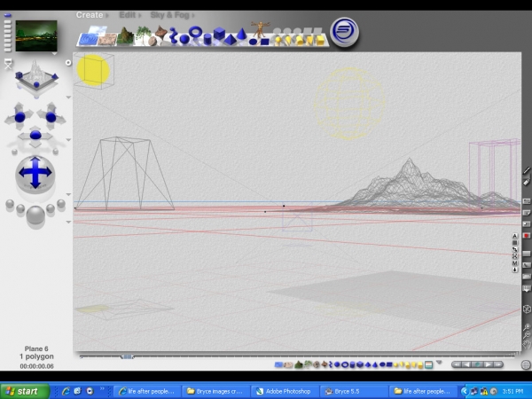Image resolution: width=532 pixels, height=399 pixels.
Task: Click the wireframe cube display icon
Action: [x=526, y=309]
